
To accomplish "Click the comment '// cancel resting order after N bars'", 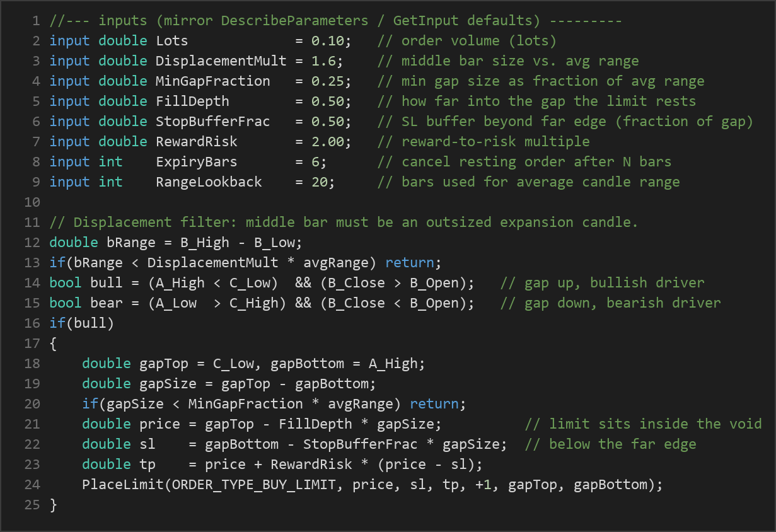I will click(524, 162).
